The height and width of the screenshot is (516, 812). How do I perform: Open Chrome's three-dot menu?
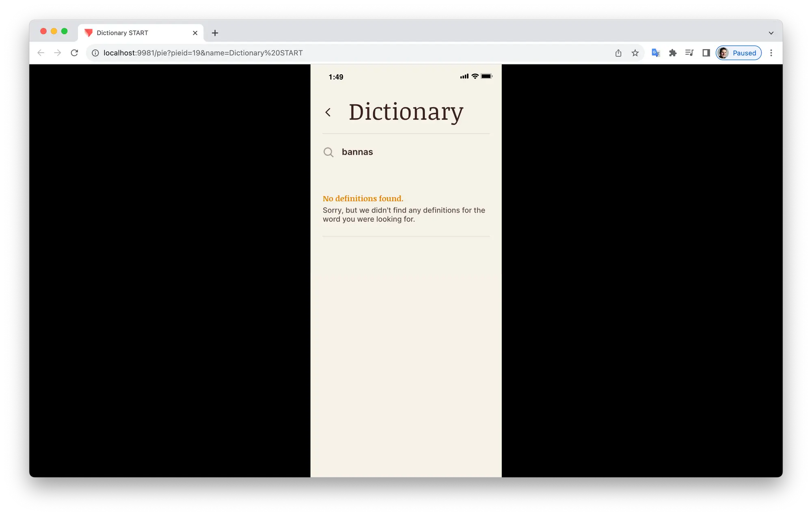[771, 53]
